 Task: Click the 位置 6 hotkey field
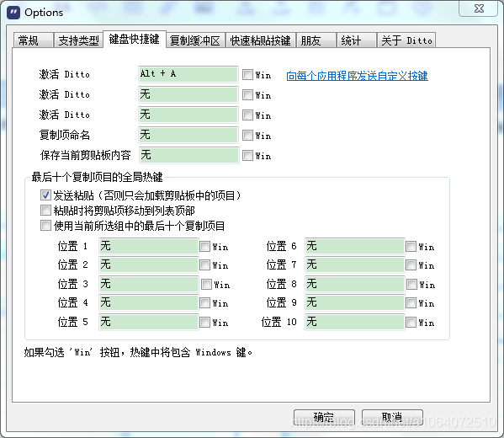coord(354,247)
